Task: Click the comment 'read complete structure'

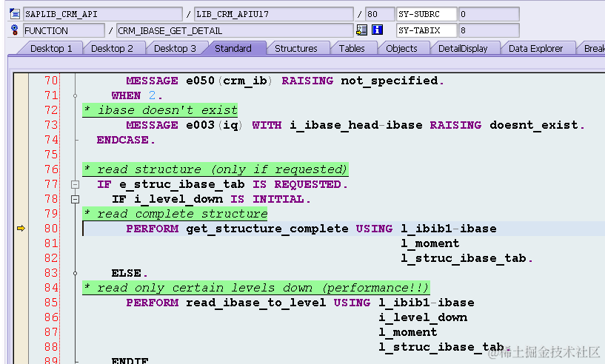Action: pyautogui.click(x=175, y=214)
